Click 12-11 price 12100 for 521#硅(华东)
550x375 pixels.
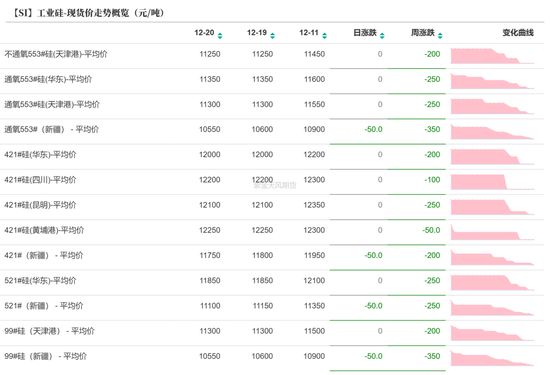314,281
